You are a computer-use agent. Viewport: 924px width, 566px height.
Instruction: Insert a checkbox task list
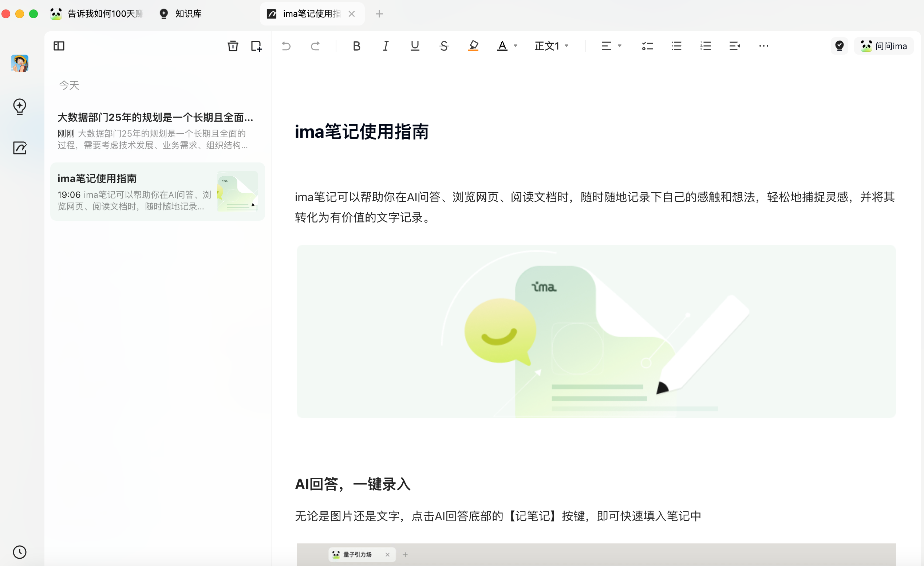click(647, 46)
